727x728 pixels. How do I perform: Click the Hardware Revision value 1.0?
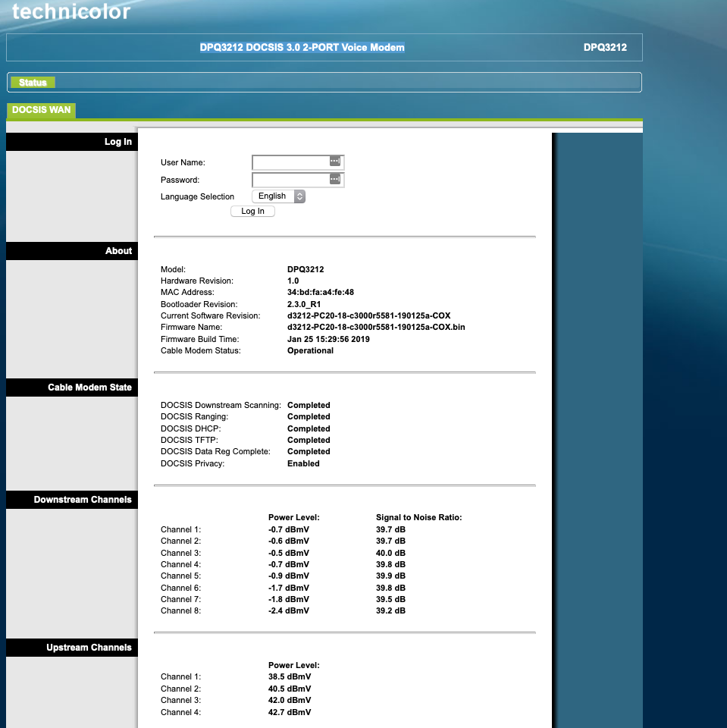[293, 281]
